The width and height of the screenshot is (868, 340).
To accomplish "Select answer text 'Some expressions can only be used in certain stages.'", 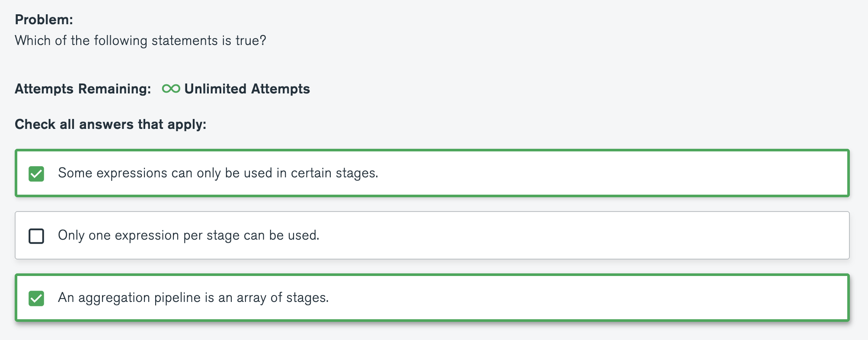I will tap(218, 173).
